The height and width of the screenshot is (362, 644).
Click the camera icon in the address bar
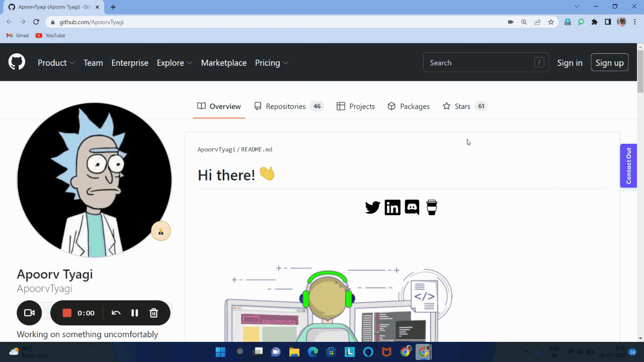[511, 22]
